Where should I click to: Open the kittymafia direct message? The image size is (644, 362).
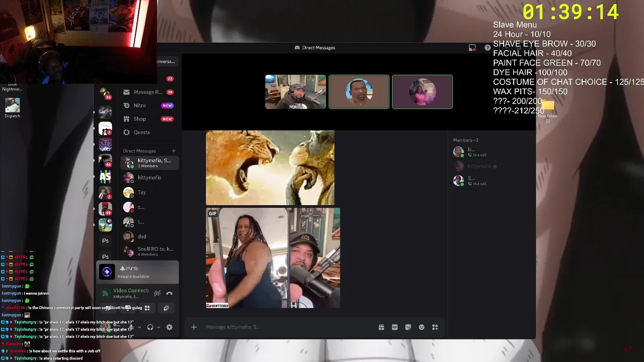(x=149, y=177)
